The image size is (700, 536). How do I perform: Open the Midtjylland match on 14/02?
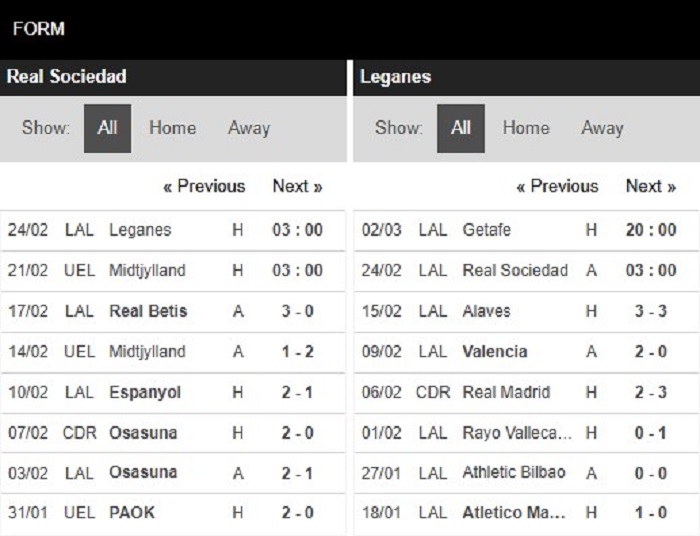point(173,352)
